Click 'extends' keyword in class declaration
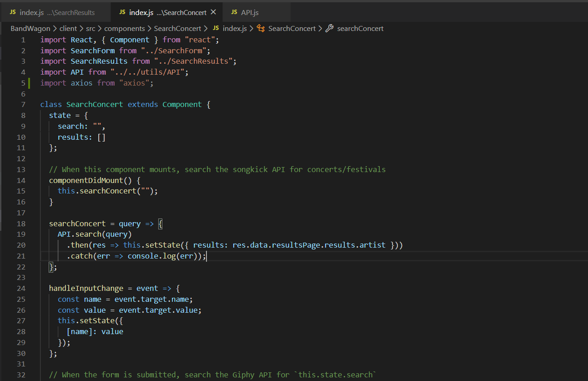The image size is (588, 381). pos(143,104)
